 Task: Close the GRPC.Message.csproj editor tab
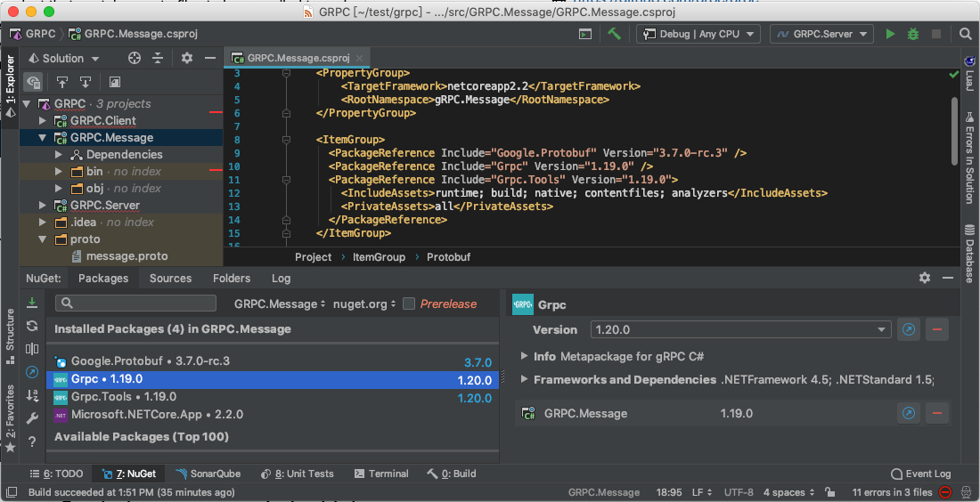[x=359, y=58]
